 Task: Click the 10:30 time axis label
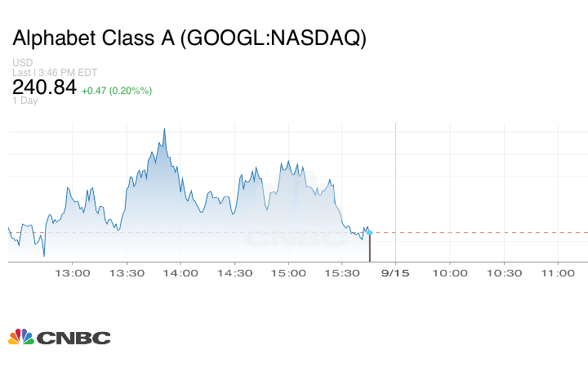coord(504,272)
